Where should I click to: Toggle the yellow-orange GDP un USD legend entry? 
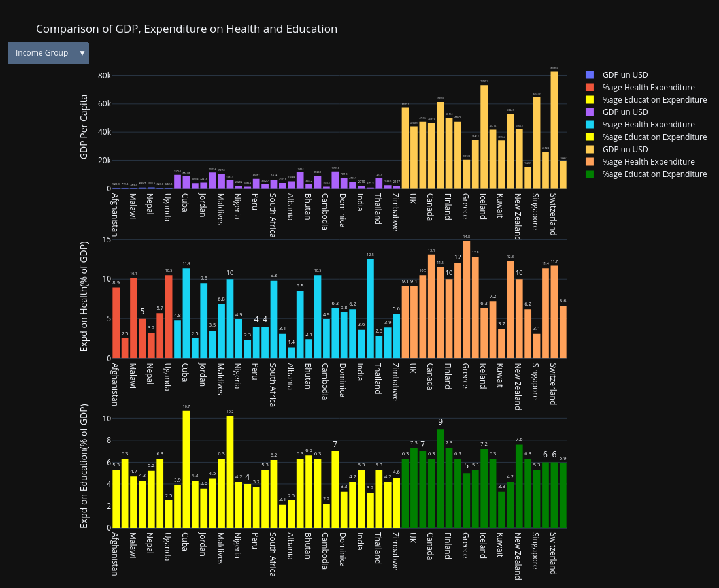625,150
